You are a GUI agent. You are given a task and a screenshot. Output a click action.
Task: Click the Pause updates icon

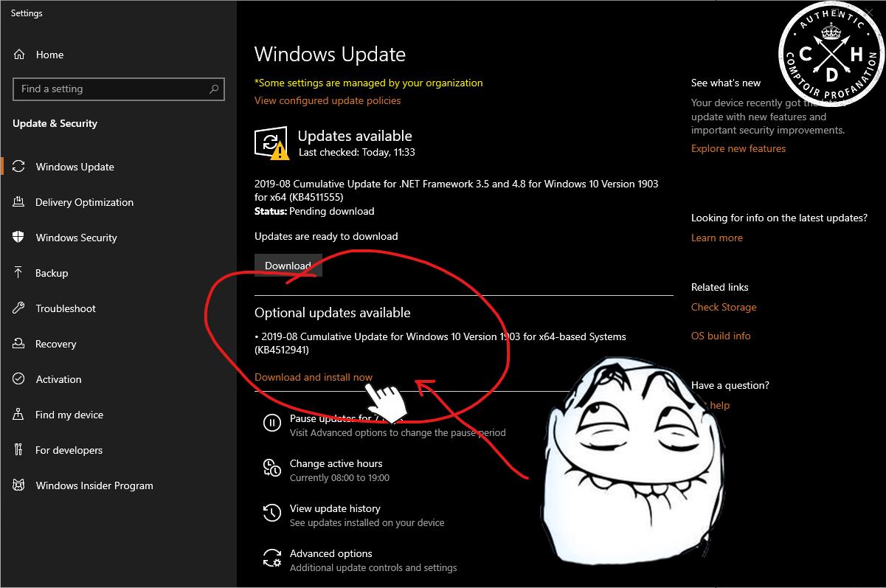272,423
